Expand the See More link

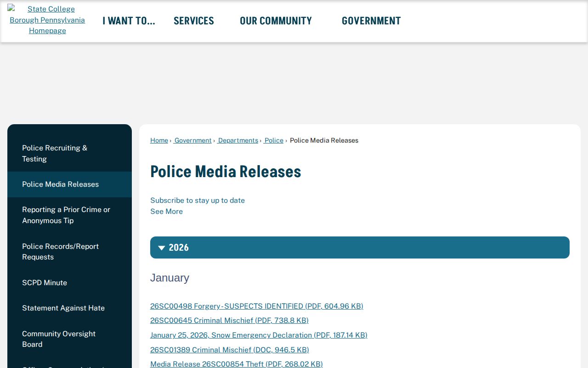pyautogui.click(x=166, y=212)
